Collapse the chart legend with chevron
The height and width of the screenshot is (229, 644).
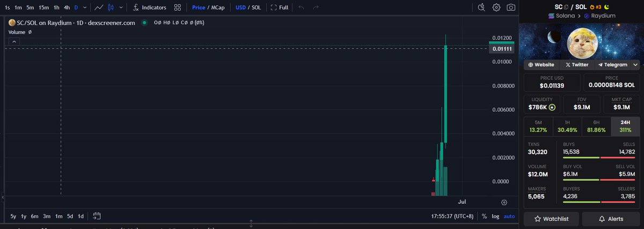[x=14, y=41]
